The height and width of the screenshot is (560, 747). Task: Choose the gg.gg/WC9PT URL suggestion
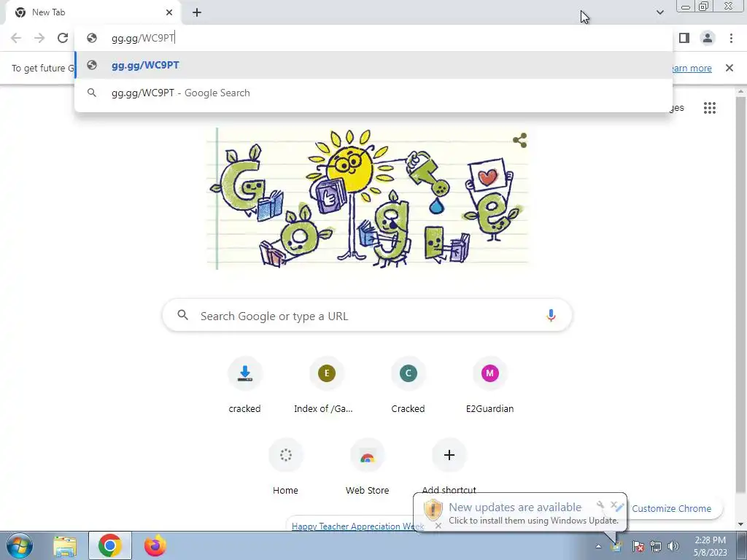point(373,65)
